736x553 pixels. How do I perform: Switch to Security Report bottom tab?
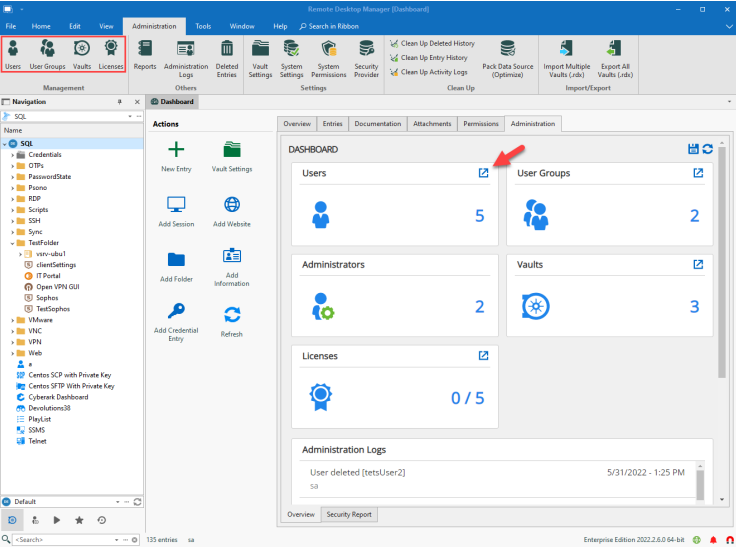pos(349,515)
